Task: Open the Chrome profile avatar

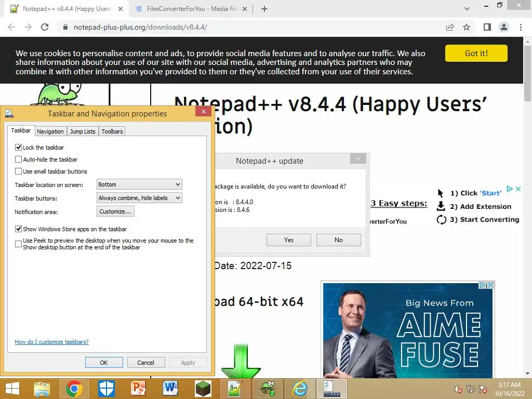Action: [x=504, y=27]
